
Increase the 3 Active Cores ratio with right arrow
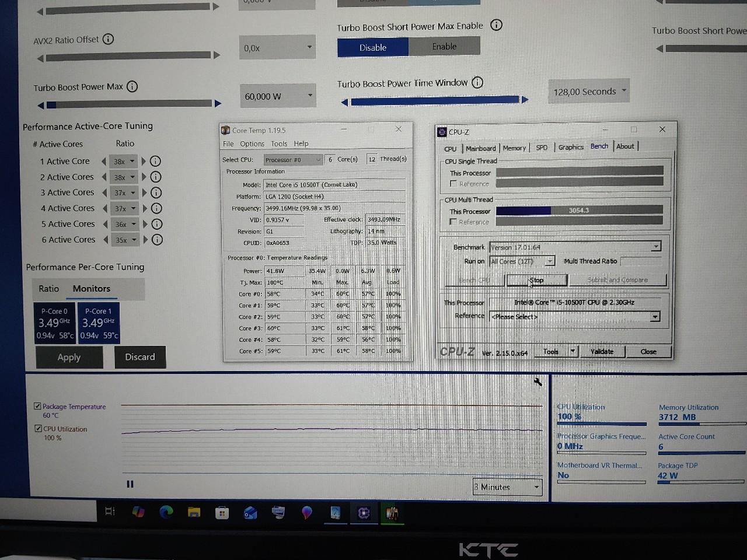coord(144,192)
